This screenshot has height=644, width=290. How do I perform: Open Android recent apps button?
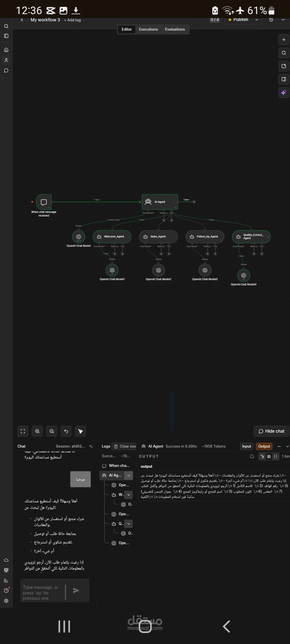click(64, 626)
